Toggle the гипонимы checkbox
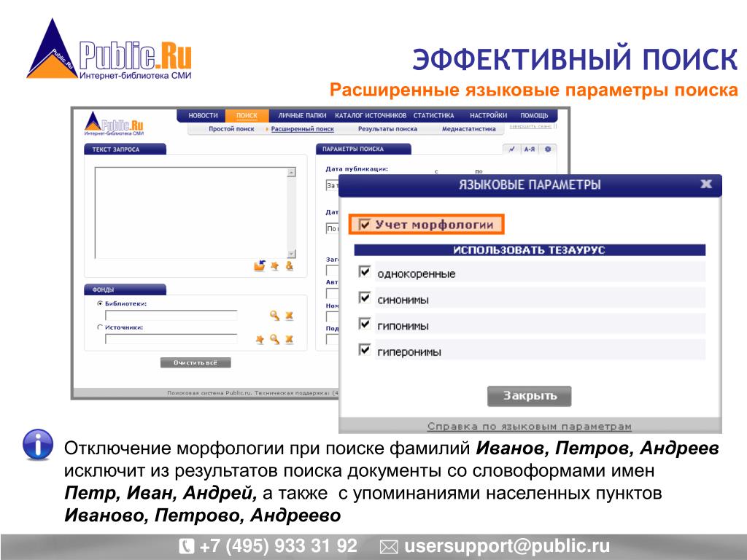This screenshot has width=747, height=560. coord(365,324)
